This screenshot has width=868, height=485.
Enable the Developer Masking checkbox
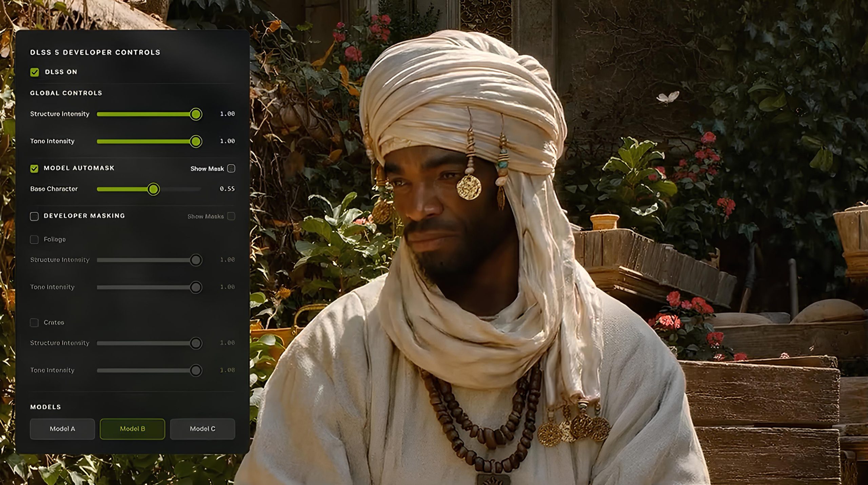tap(34, 216)
